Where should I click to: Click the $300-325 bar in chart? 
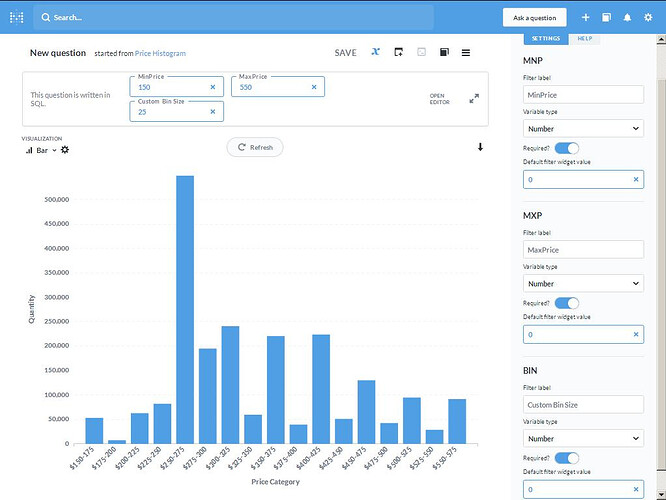[x=230, y=385]
